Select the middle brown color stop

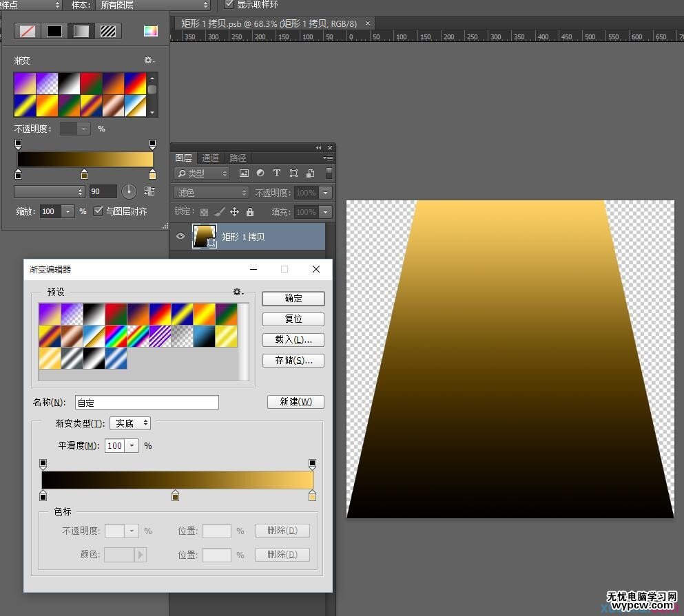(x=176, y=496)
